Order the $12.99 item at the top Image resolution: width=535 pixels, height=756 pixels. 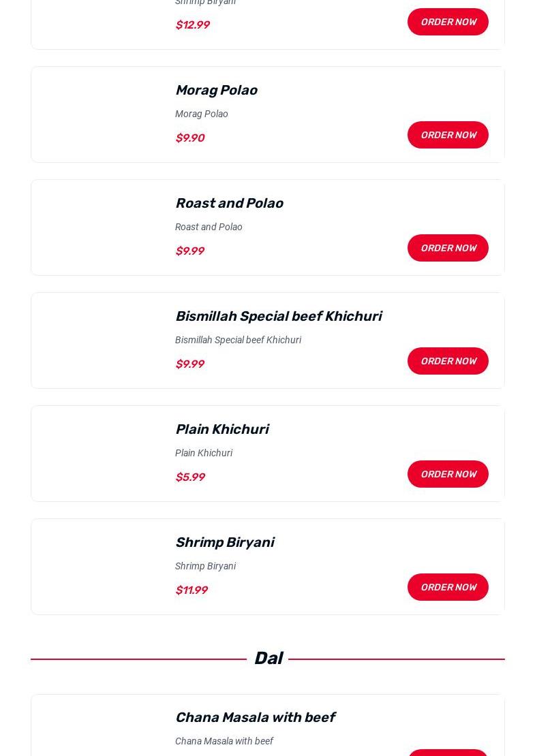tap(448, 22)
